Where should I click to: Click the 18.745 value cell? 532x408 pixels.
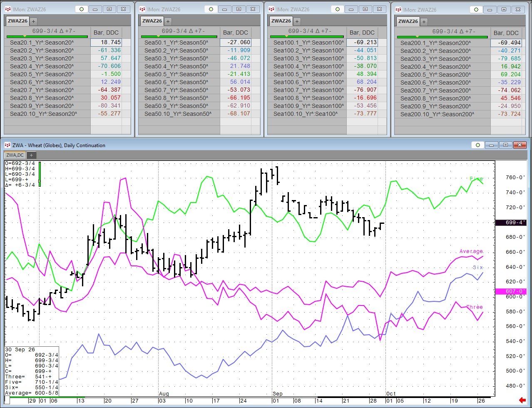click(106, 42)
